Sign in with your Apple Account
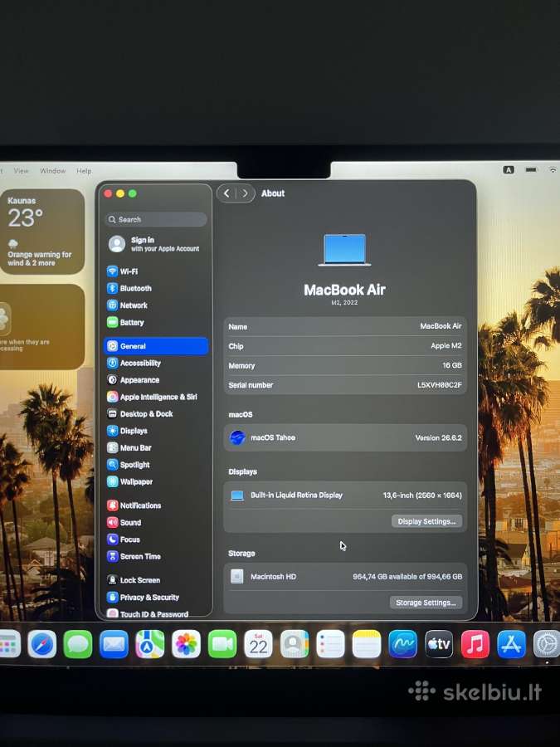 tap(156, 244)
